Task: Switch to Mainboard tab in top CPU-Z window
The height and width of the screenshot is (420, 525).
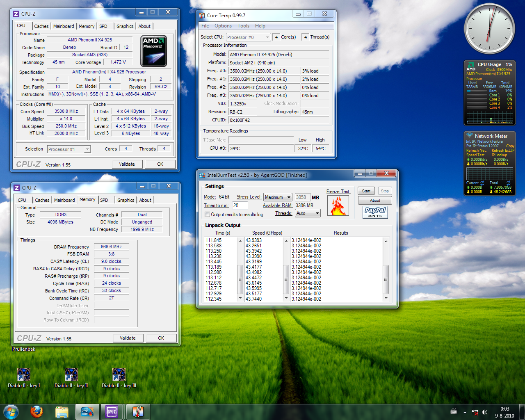Action: point(64,26)
